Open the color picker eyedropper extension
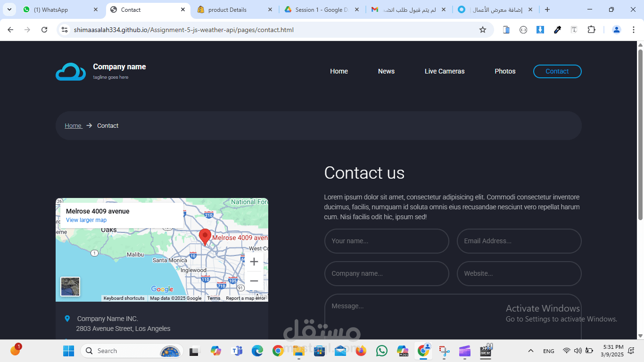The height and width of the screenshot is (362, 644). [557, 30]
